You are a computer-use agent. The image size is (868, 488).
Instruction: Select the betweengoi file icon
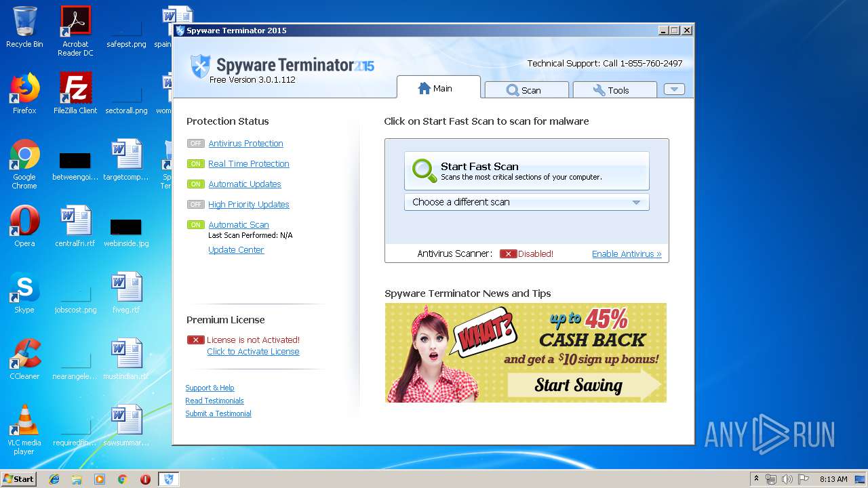coord(75,167)
